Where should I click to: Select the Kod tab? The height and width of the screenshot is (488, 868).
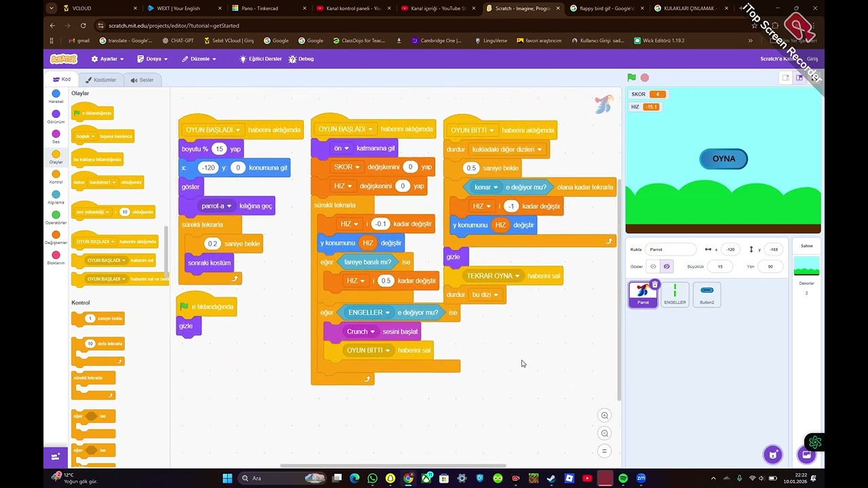[x=62, y=79]
